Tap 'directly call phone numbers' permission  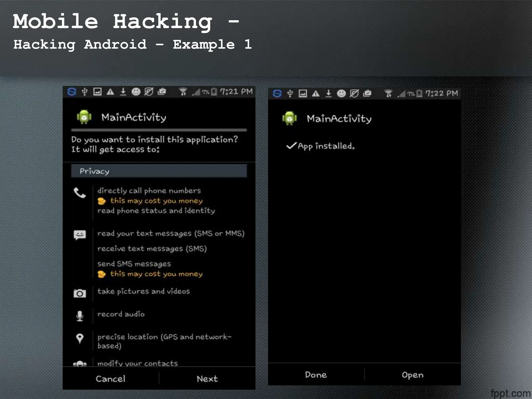149,191
